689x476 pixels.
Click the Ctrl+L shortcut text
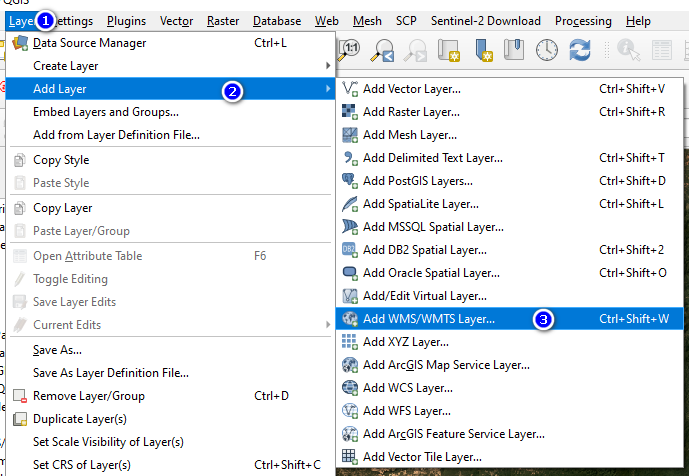coord(270,43)
